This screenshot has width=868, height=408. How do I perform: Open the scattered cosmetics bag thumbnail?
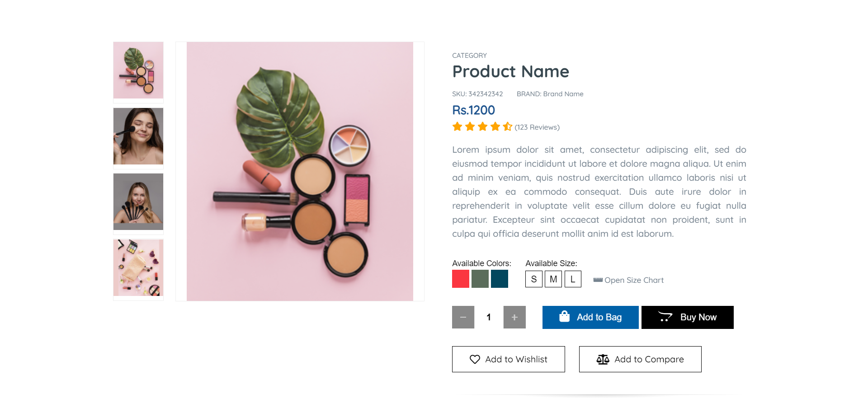[138, 267]
